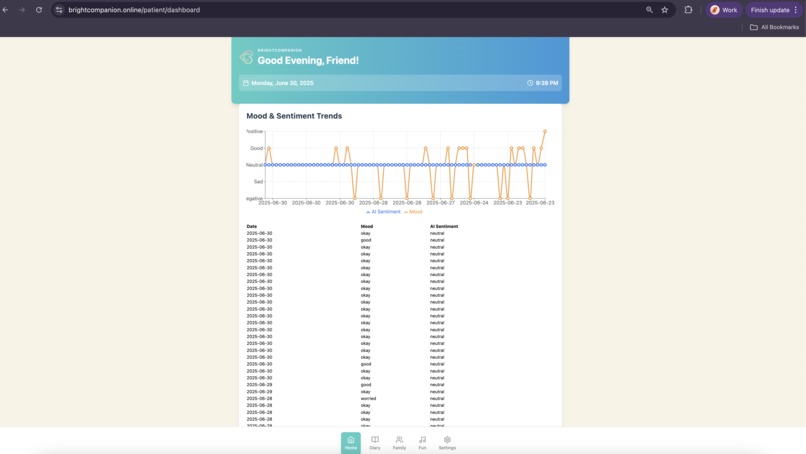Go to the Fun tab
The image size is (806, 454).
tap(422, 443)
